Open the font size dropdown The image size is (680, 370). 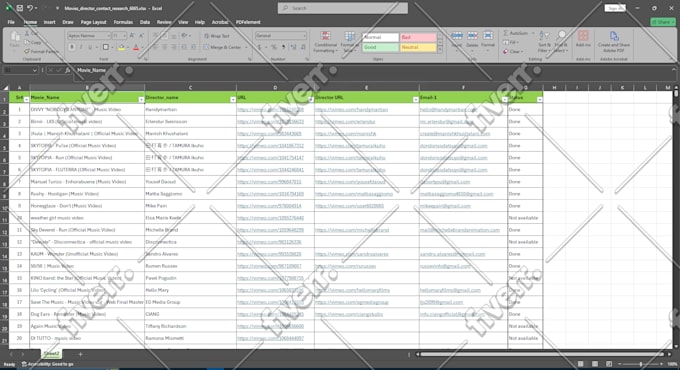(x=125, y=36)
